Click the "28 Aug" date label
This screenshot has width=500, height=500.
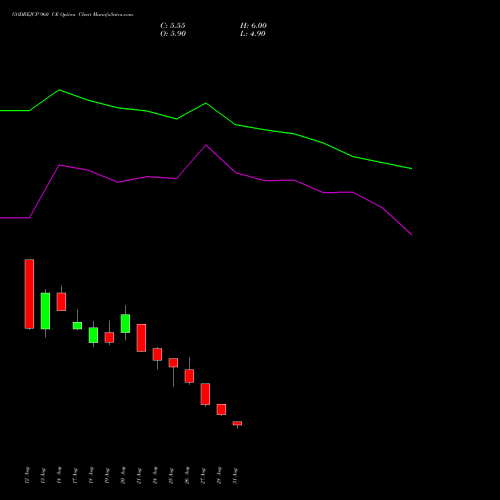point(219,475)
